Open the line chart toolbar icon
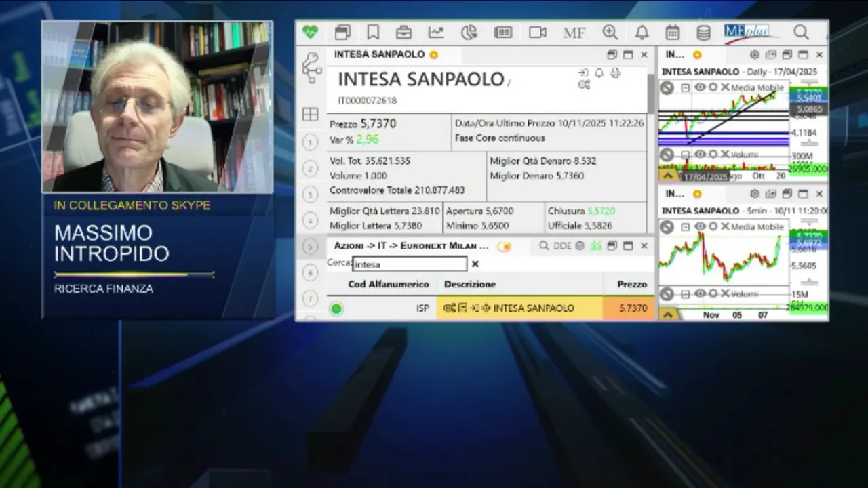This screenshot has height=488, width=868. 436,32
